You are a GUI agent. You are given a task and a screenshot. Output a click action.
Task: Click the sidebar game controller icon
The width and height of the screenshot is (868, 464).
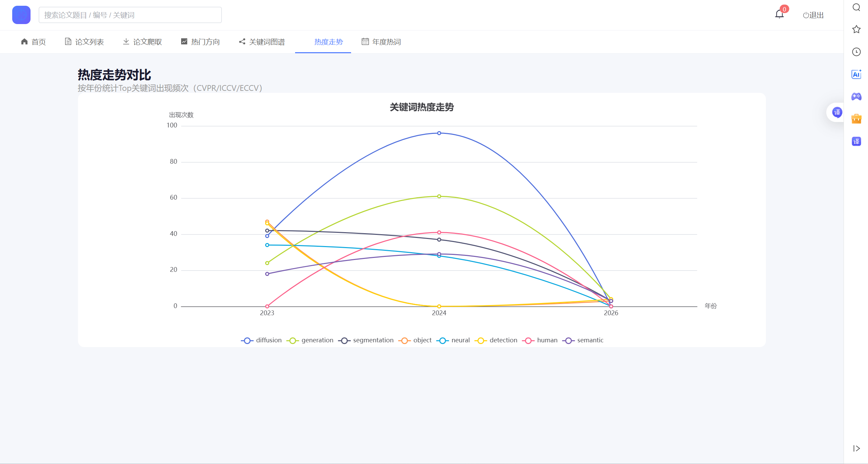pos(856,97)
